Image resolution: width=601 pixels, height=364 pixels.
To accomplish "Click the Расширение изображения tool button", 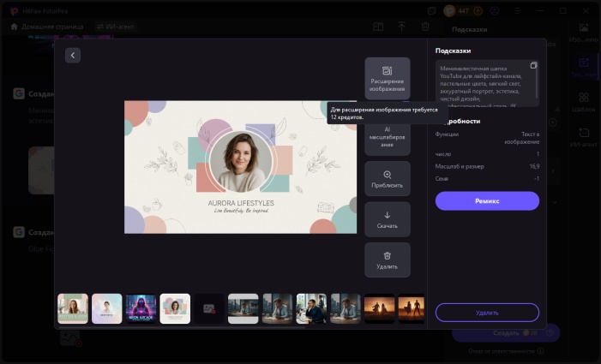I will 387,78.
